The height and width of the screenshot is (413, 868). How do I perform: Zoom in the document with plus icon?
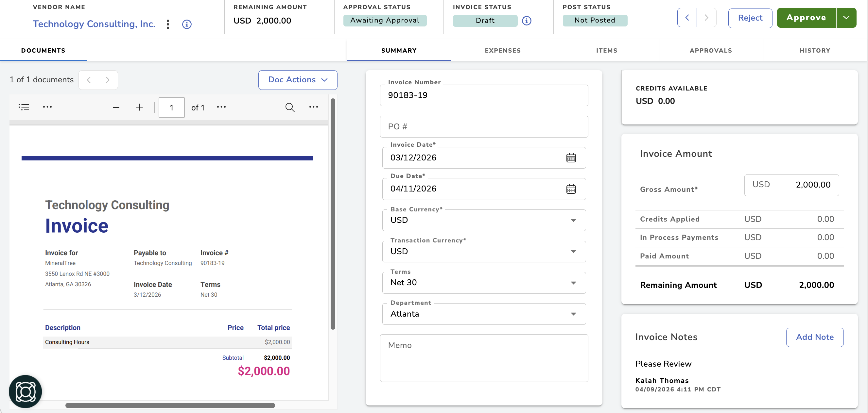point(139,107)
